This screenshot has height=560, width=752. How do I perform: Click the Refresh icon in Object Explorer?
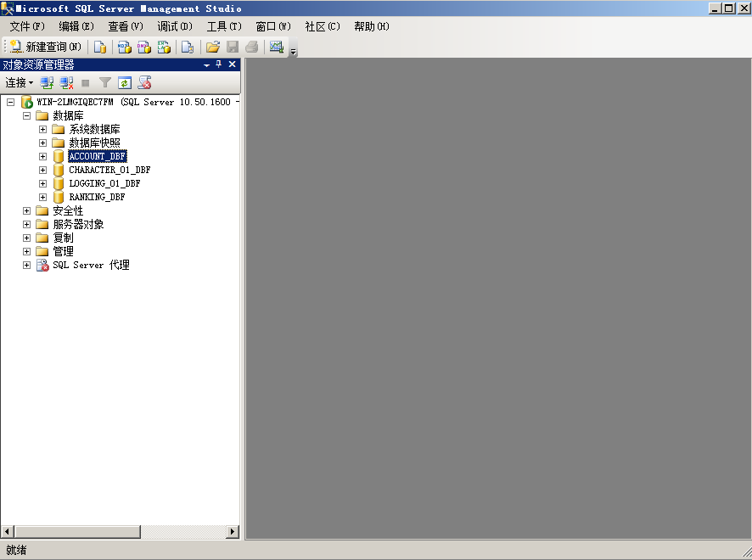click(125, 82)
